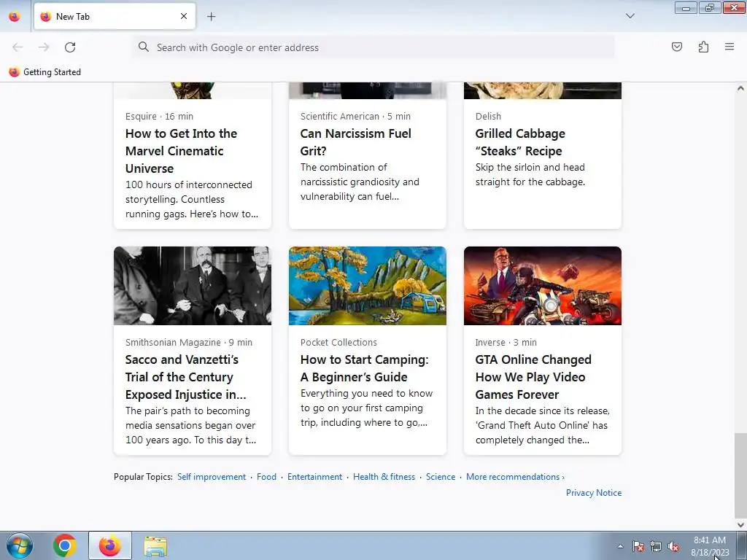This screenshot has width=747, height=560.
Task: Click the camping illustration thumbnail
Action: [x=368, y=286]
